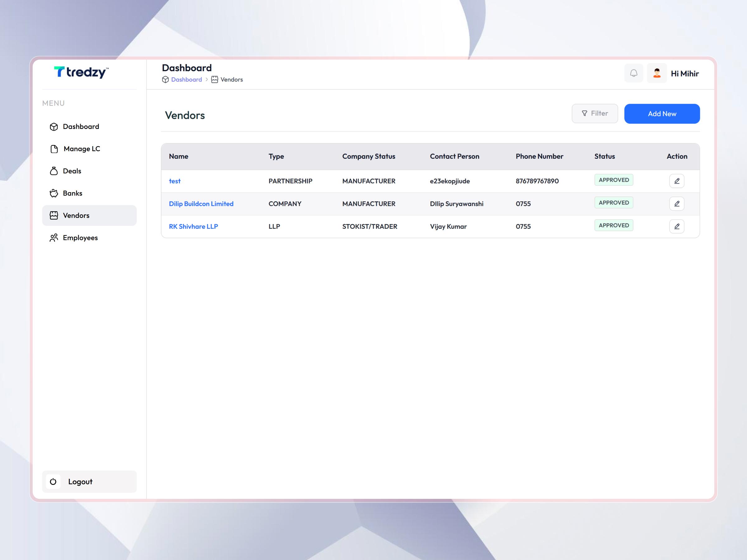Screen dimensions: 747x560
Task: Click the notification bell icon
Action: tap(633, 73)
